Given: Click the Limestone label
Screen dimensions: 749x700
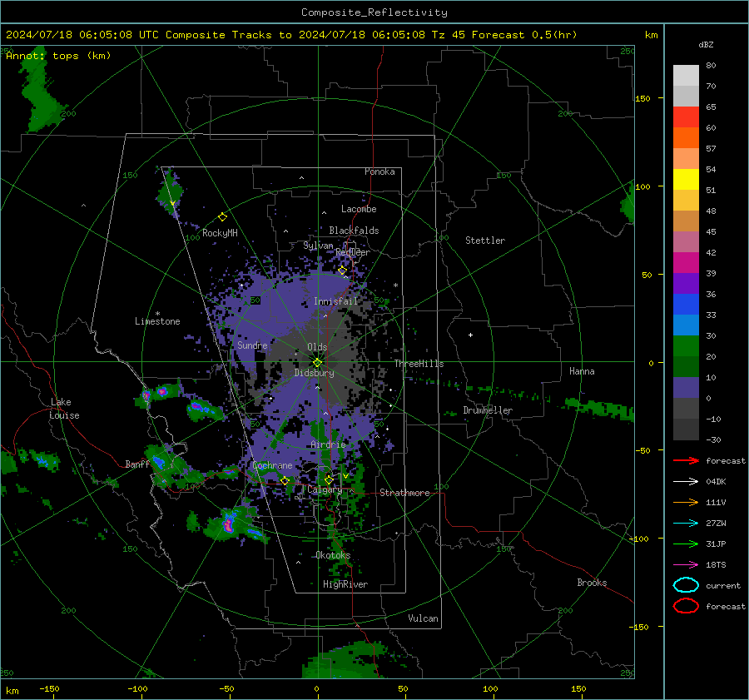Looking at the screenshot, I should click(157, 321).
